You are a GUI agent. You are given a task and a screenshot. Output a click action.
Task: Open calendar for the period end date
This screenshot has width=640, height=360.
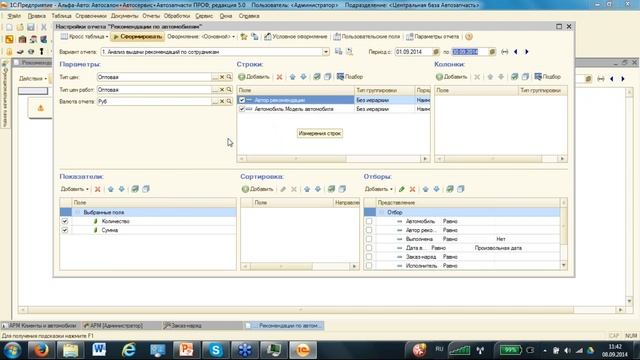pyautogui.click(x=492, y=52)
